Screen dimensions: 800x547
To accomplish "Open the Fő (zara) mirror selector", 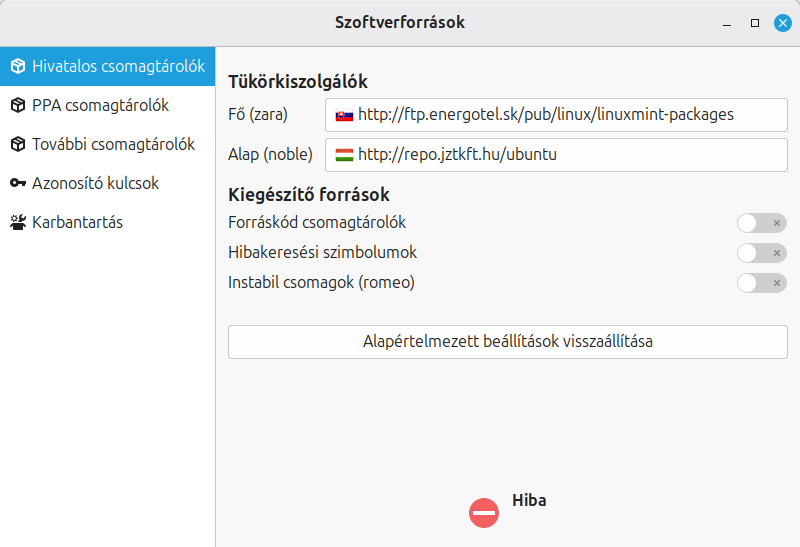I will click(x=556, y=115).
